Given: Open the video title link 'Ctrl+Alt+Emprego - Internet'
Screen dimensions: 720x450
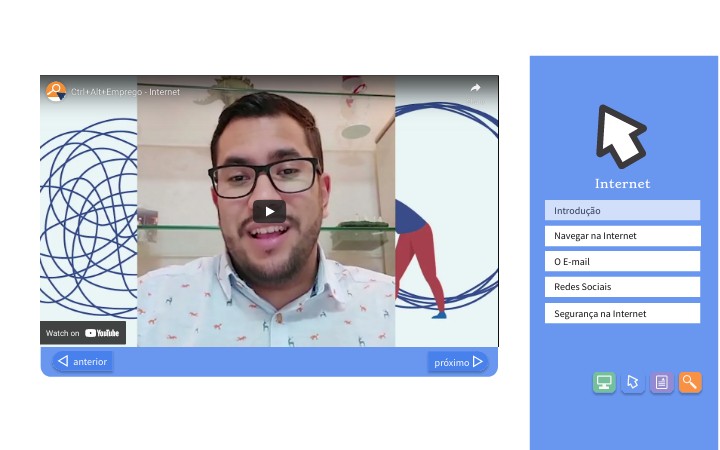Looking at the screenshot, I should [125, 92].
